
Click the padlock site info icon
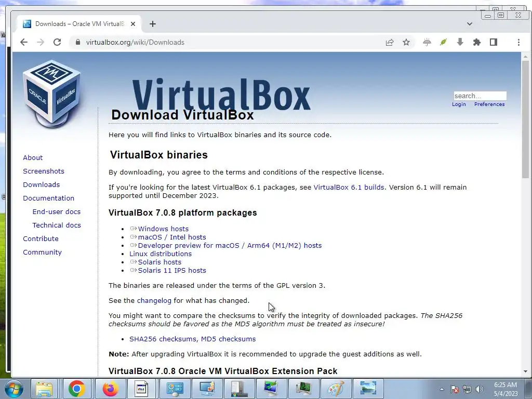point(78,42)
